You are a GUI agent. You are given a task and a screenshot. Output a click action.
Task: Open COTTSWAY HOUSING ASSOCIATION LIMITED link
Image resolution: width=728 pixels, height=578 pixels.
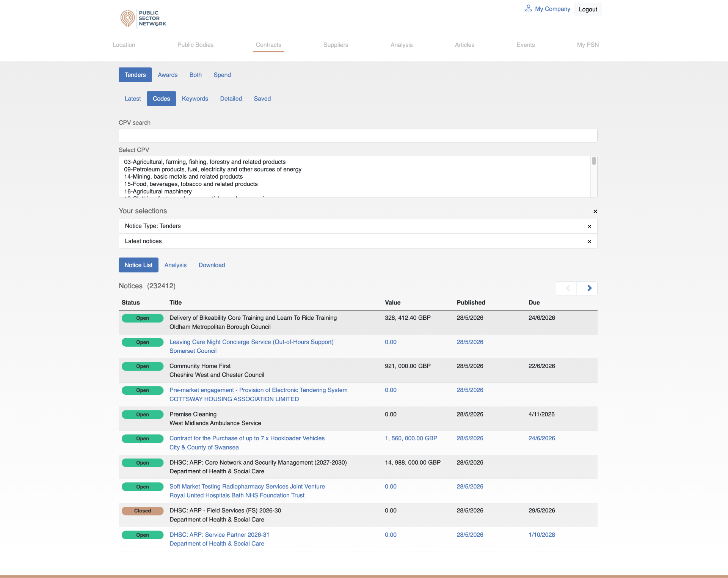(234, 399)
